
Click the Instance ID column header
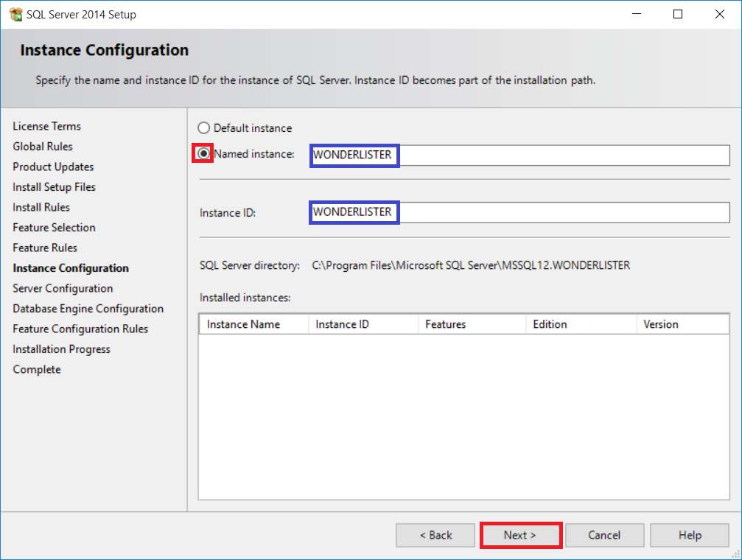363,324
